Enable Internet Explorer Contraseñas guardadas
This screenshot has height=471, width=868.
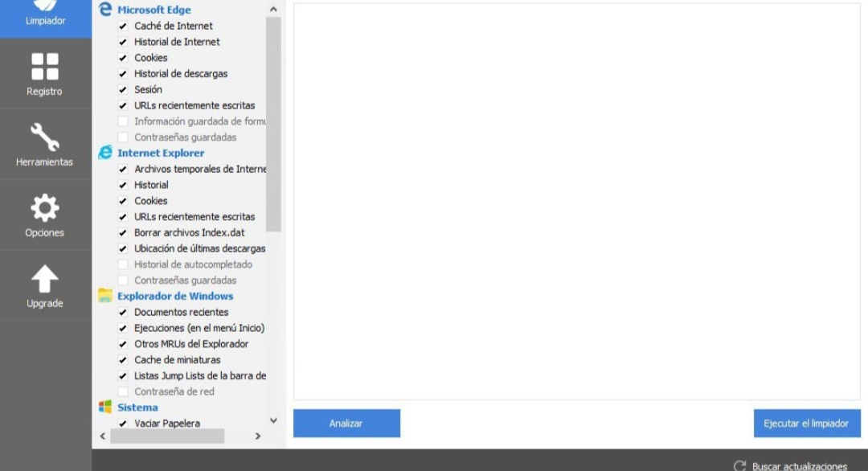point(123,281)
